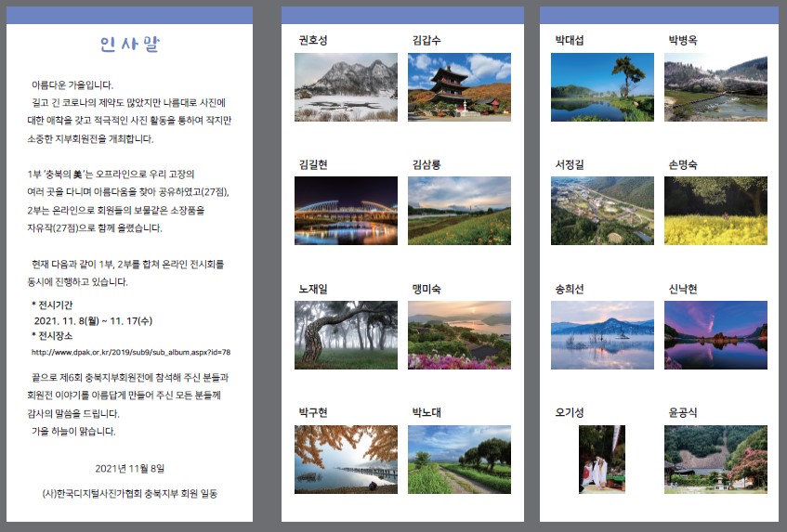Click the 한국디지털사진가협회 signature line
This screenshot has height=532, width=787.
coord(130,493)
